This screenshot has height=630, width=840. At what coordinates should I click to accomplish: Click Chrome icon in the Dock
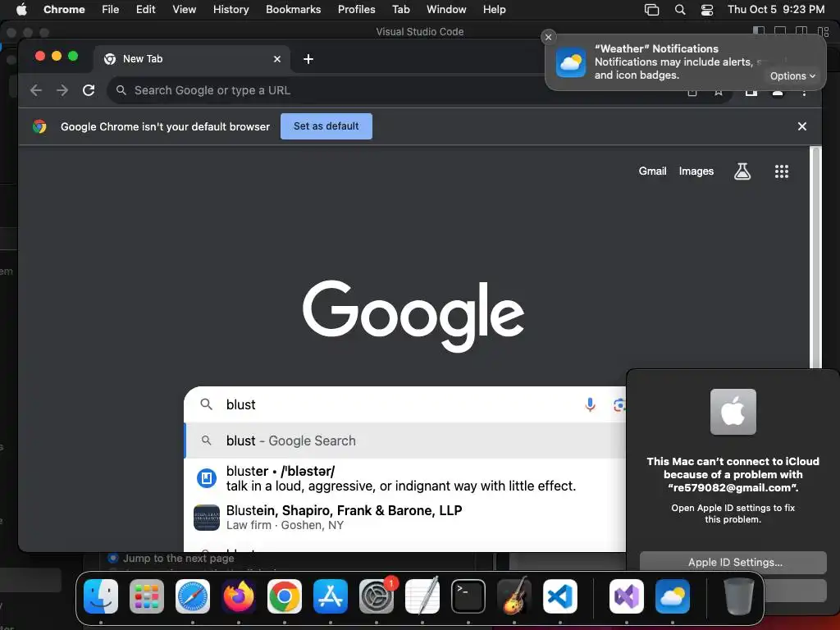click(x=285, y=596)
